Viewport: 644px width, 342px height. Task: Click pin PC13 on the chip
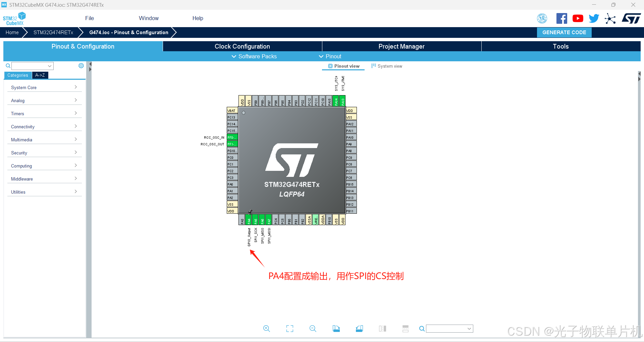pos(232,117)
